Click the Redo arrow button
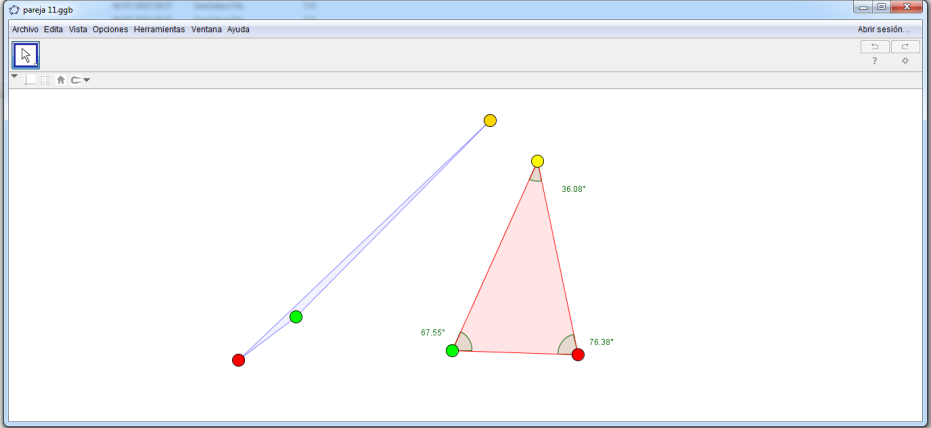Screen dimensions: 931x428 point(905,46)
